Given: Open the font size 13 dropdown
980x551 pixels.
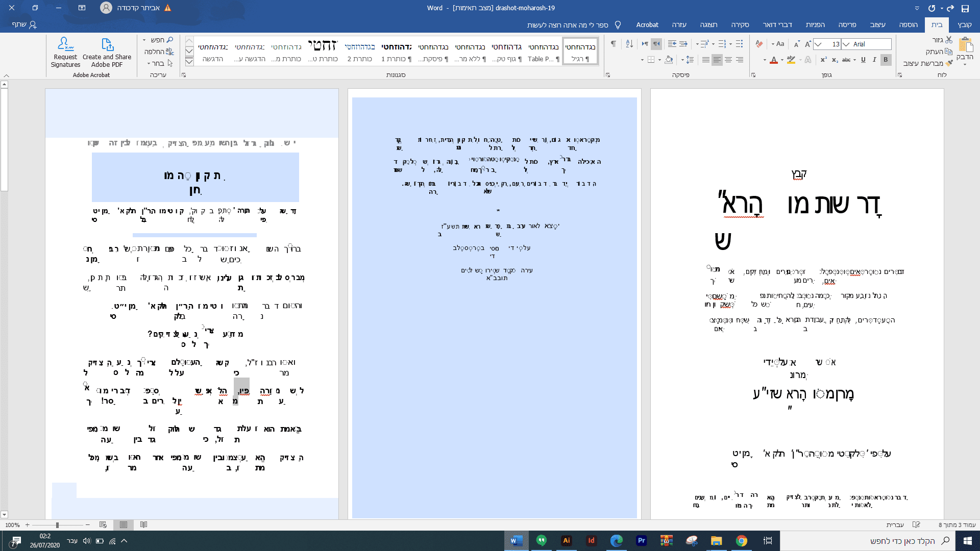Looking at the screenshot, I should pos(818,44).
